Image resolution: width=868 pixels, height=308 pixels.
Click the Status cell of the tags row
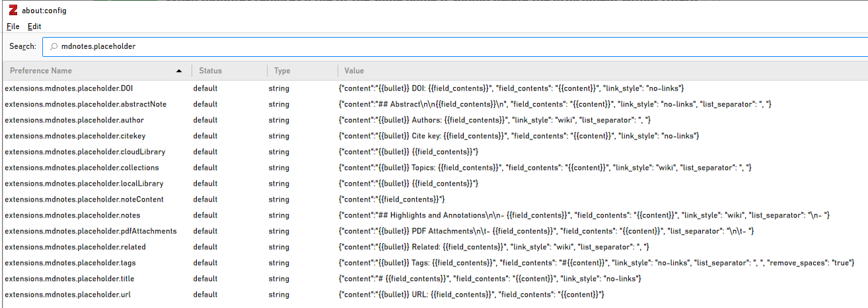pos(205,262)
